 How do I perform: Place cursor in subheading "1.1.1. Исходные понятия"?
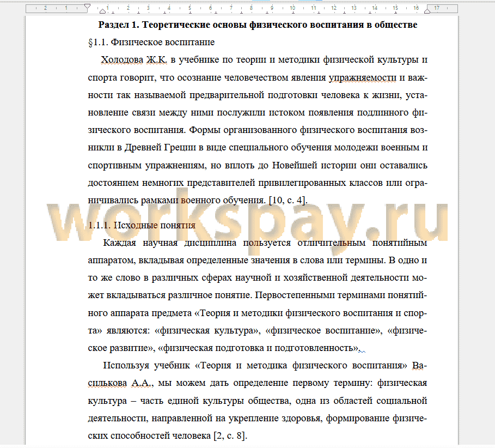(x=142, y=225)
